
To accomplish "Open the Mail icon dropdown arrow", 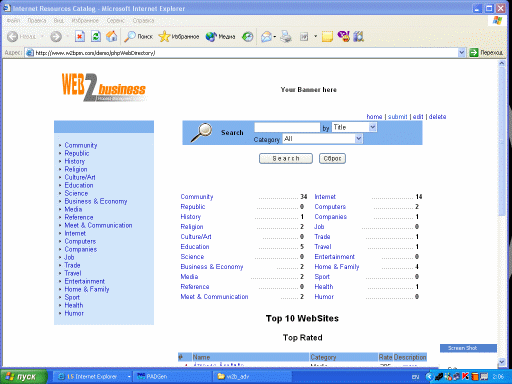I will click(275, 36).
